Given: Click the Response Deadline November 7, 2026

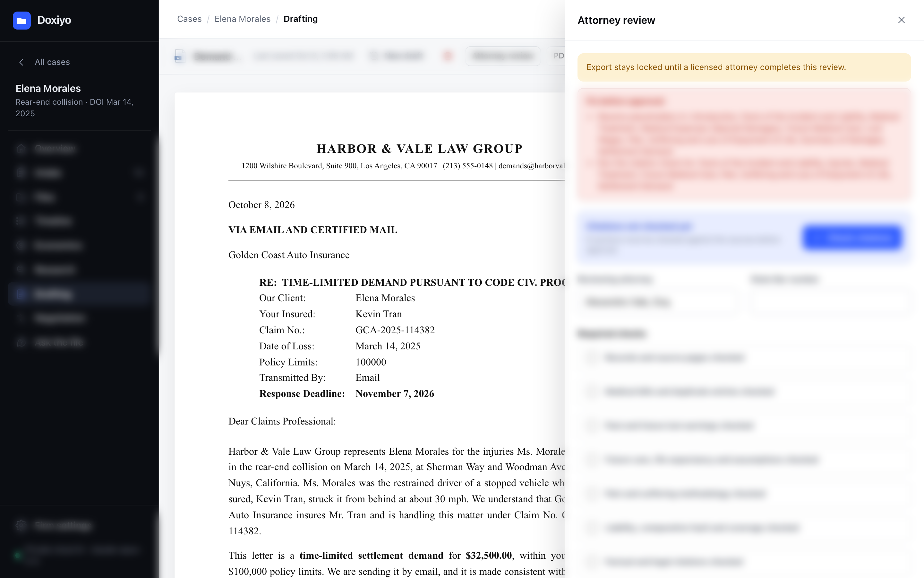Looking at the screenshot, I should 394,394.
